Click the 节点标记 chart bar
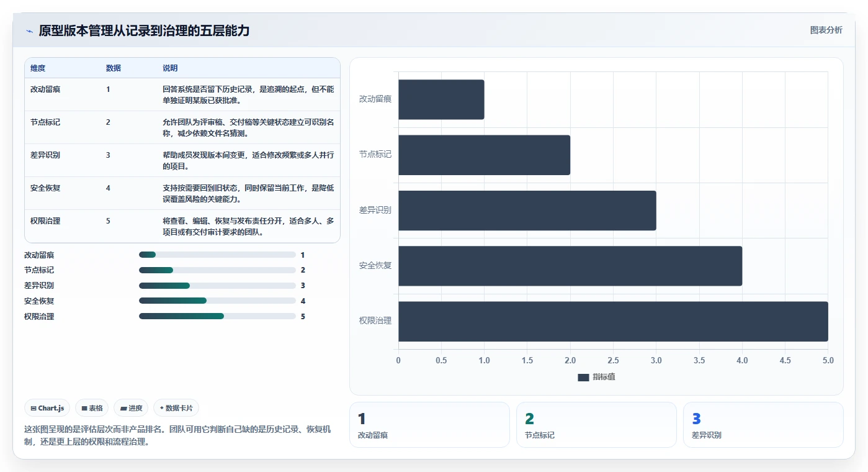Screen dimensions: 868x472 pyautogui.click(x=484, y=155)
